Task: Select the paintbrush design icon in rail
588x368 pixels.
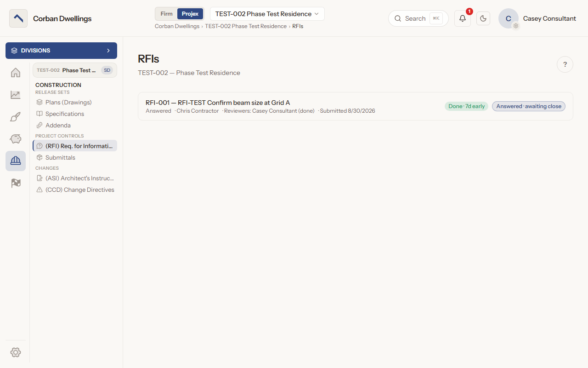Action: point(16,117)
